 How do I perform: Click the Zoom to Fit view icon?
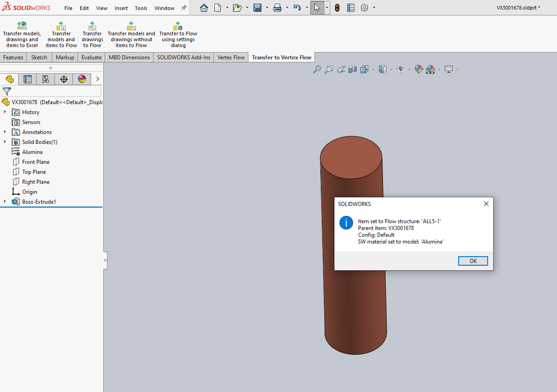click(x=317, y=69)
